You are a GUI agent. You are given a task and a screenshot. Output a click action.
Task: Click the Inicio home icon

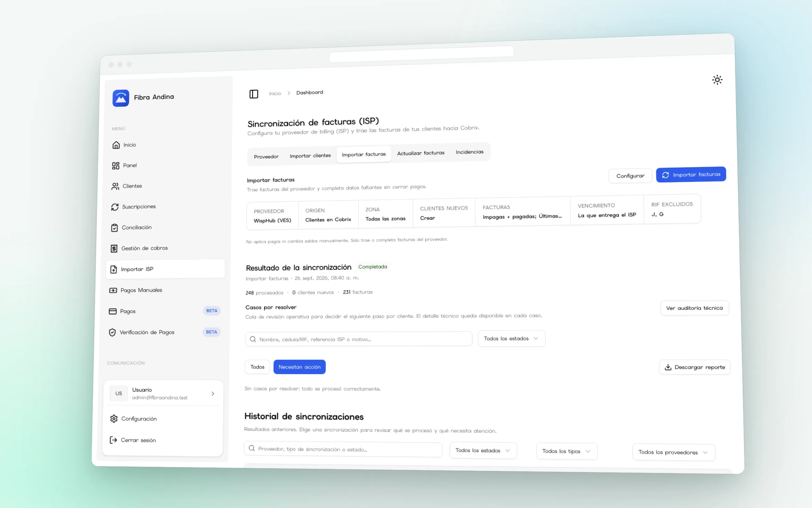point(116,145)
